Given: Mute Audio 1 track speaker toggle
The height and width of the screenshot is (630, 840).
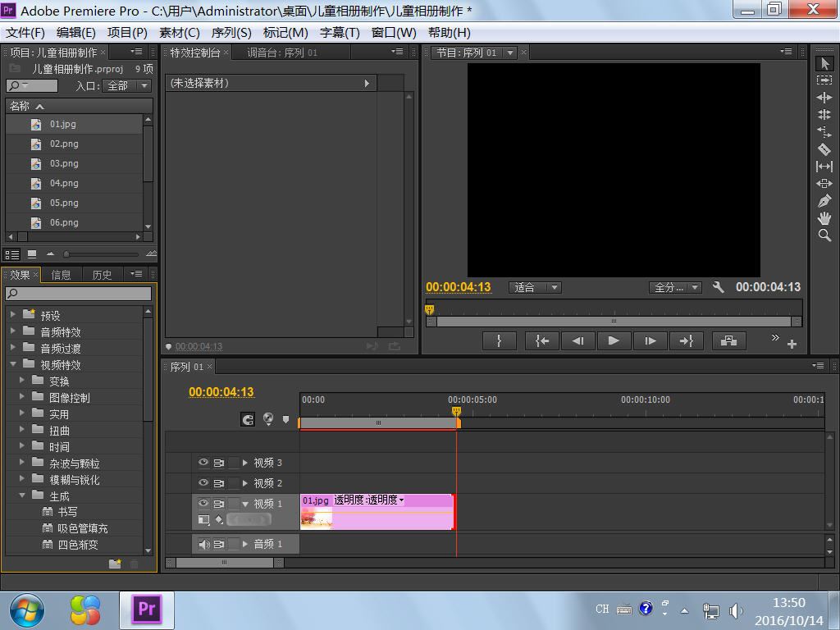Looking at the screenshot, I should pyautogui.click(x=203, y=545).
